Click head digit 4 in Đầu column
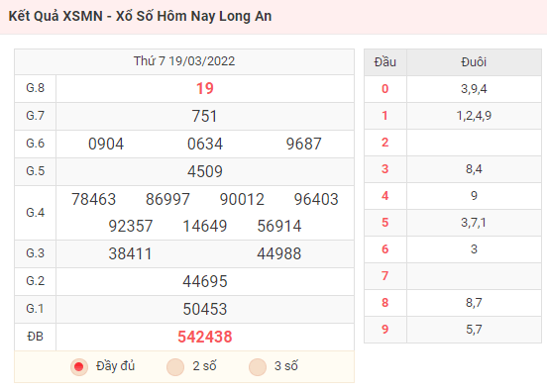 (x=385, y=196)
